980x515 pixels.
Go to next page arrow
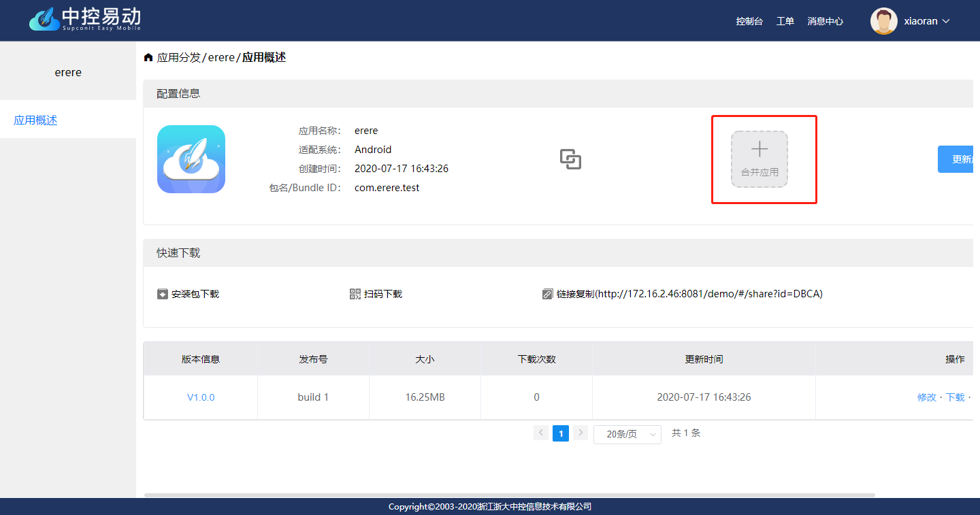[581, 433]
